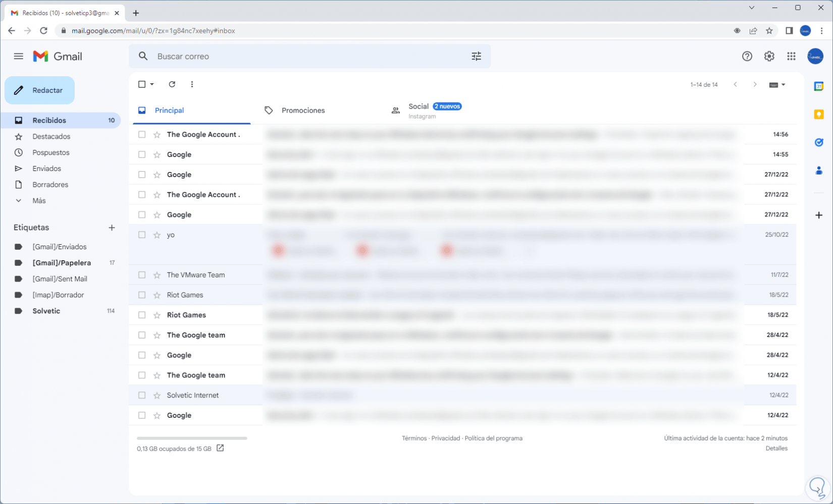This screenshot has height=504, width=833.
Task: Open account activity Detalles link
Action: pyautogui.click(x=776, y=449)
